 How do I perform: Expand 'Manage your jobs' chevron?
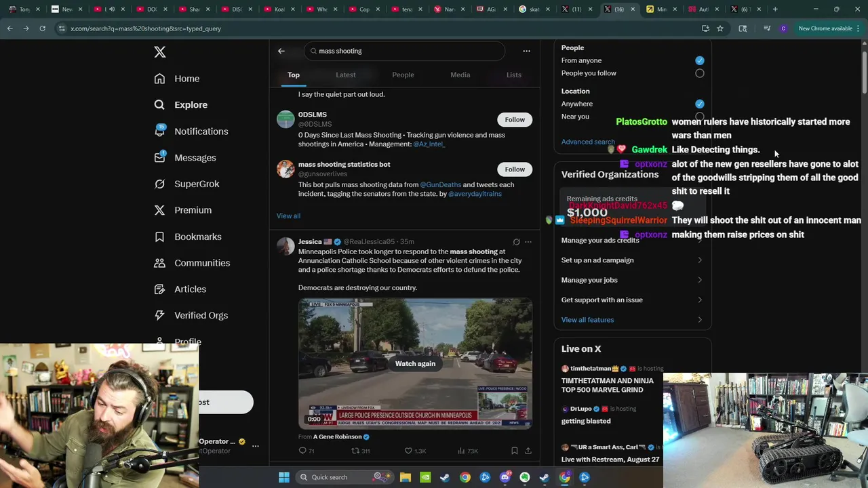pyautogui.click(x=700, y=280)
